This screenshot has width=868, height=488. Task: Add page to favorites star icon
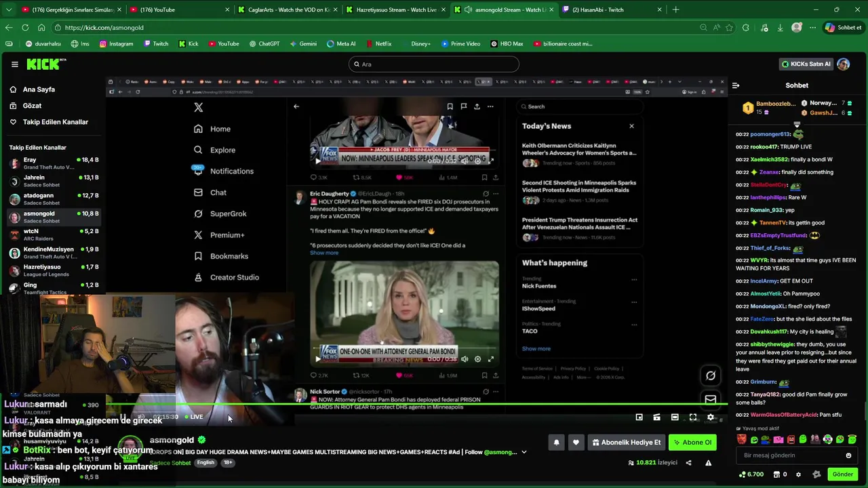click(x=730, y=28)
